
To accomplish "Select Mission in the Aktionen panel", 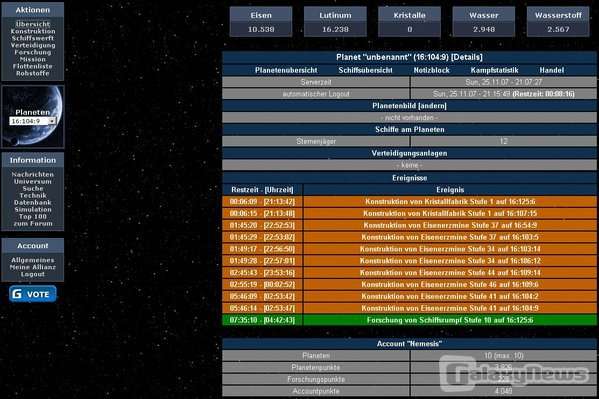I will coord(33,59).
